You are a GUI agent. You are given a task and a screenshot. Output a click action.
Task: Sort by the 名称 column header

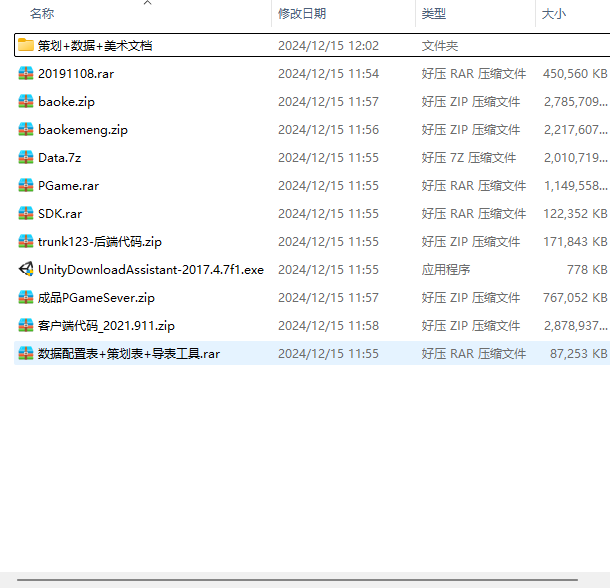(42, 14)
